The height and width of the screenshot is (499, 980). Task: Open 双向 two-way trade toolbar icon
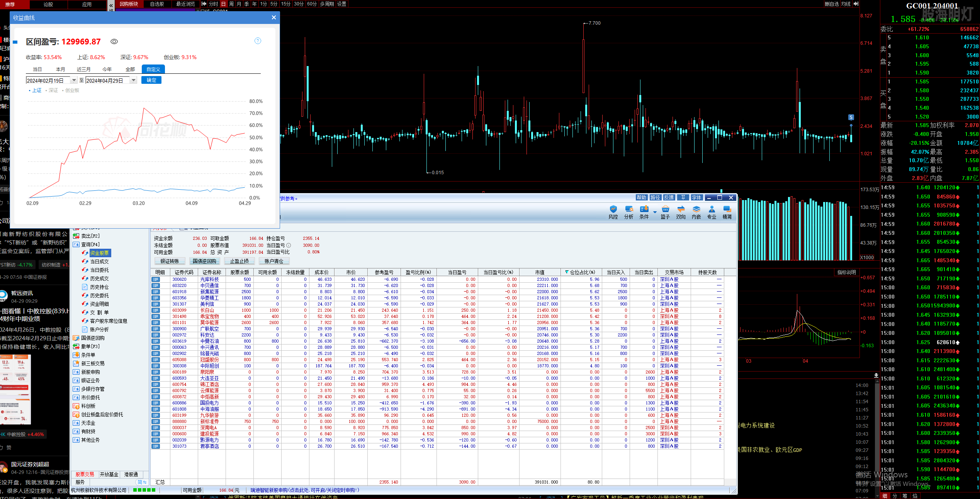681,212
